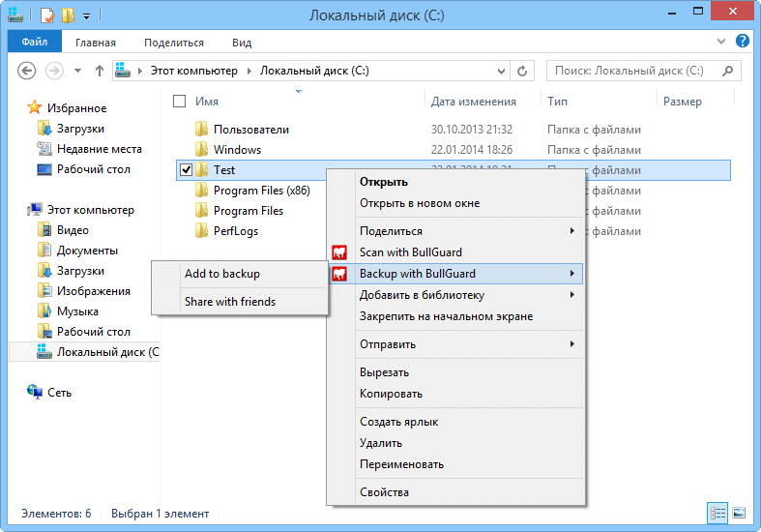761x532 pixels.
Task: Go back with the Back arrow
Action: pyautogui.click(x=27, y=71)
